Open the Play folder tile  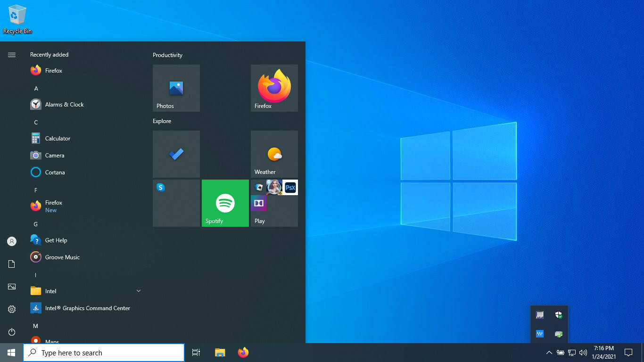tap(274, 203)
